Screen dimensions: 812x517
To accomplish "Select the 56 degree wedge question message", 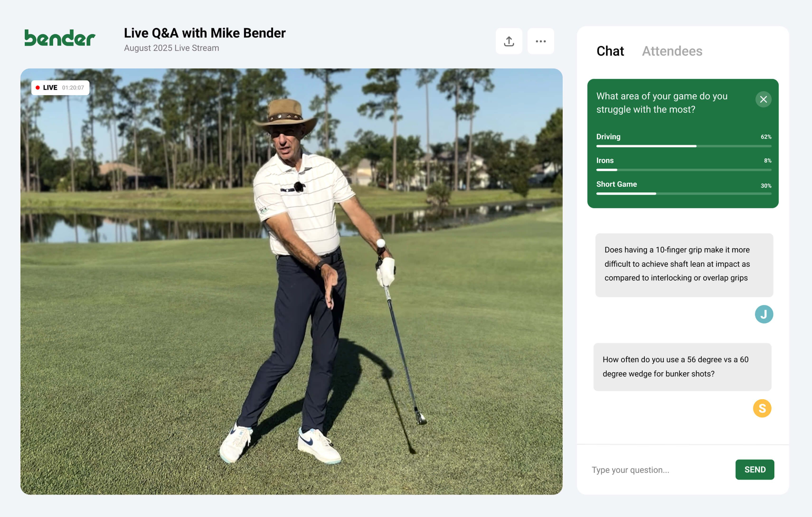I will [682, 367].
